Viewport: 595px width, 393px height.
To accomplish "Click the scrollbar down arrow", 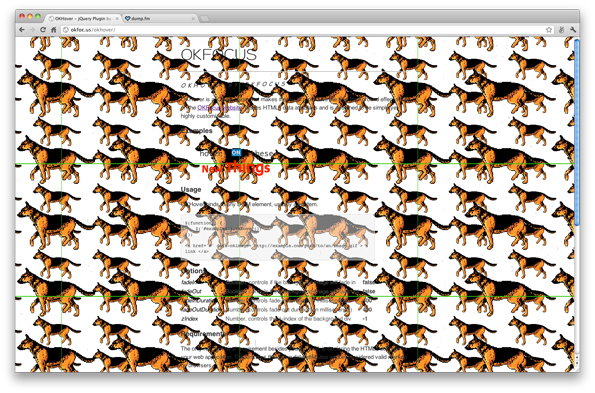I will pyautogui.click(x=577, y=363).
